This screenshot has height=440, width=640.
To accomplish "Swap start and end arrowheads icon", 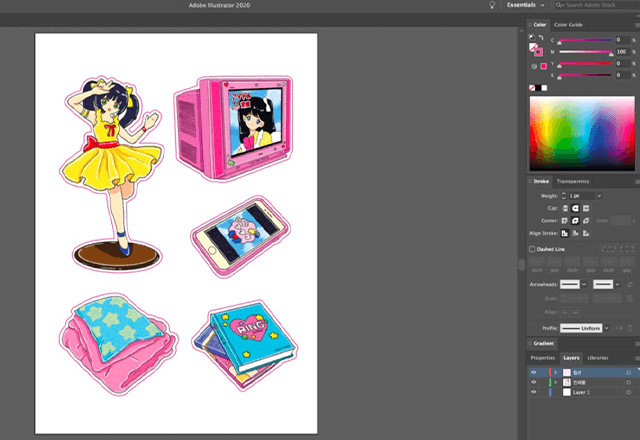I will pyautogui.click(x=630, y=284).
